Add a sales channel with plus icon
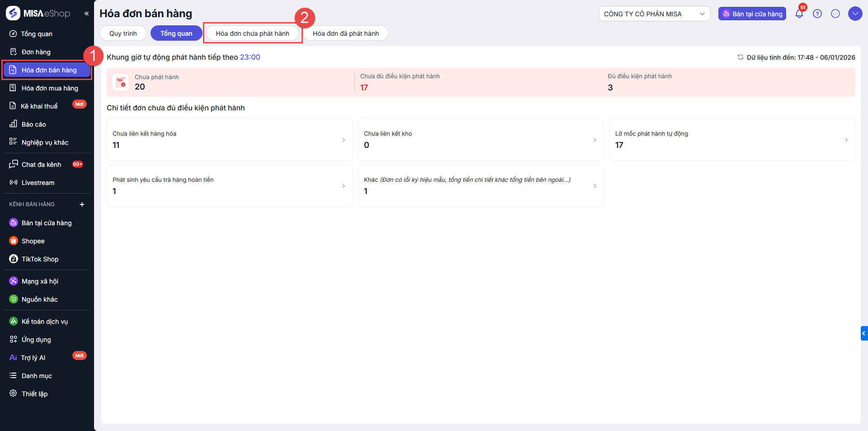 [x=82, y=204]
